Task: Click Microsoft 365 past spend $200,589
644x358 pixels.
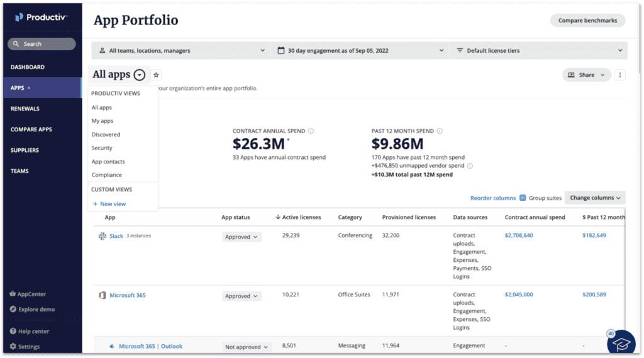Action: click(594, 295)
